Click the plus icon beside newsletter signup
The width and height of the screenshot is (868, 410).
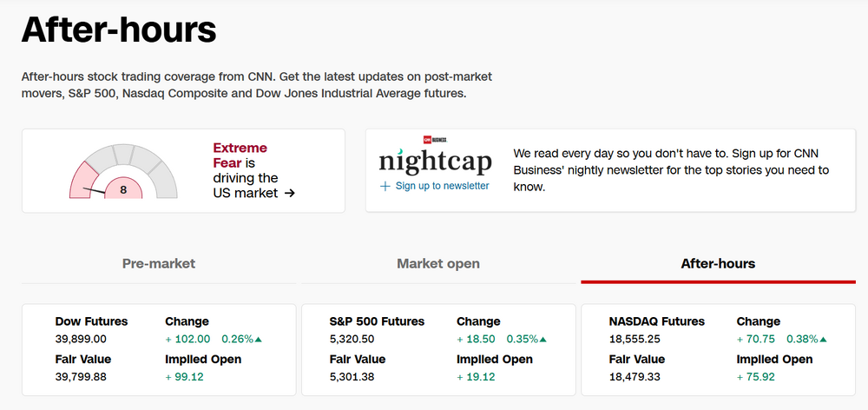point(385,186)
